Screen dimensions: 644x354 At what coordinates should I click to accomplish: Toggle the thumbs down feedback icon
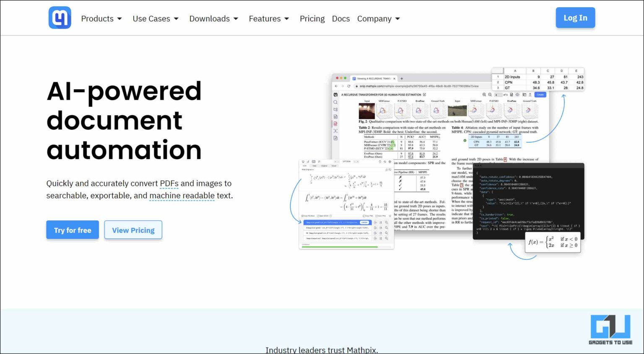pos(390,169)
